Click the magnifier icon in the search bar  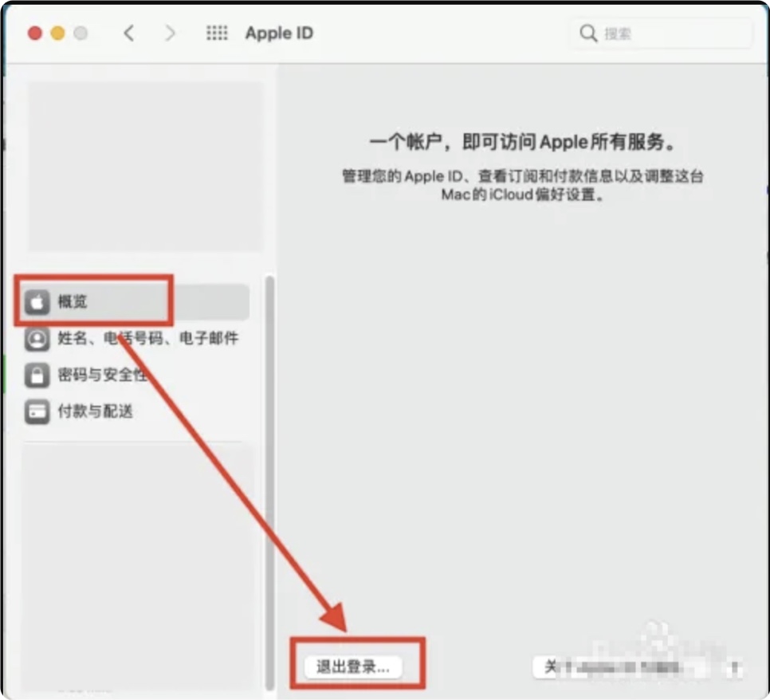(x=587, y=33)
